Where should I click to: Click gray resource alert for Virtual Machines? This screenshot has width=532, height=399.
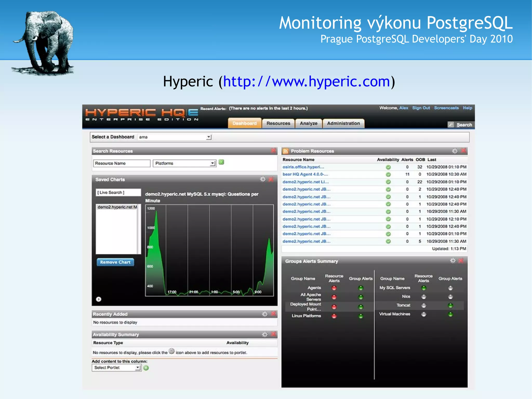tap(424, 314)
